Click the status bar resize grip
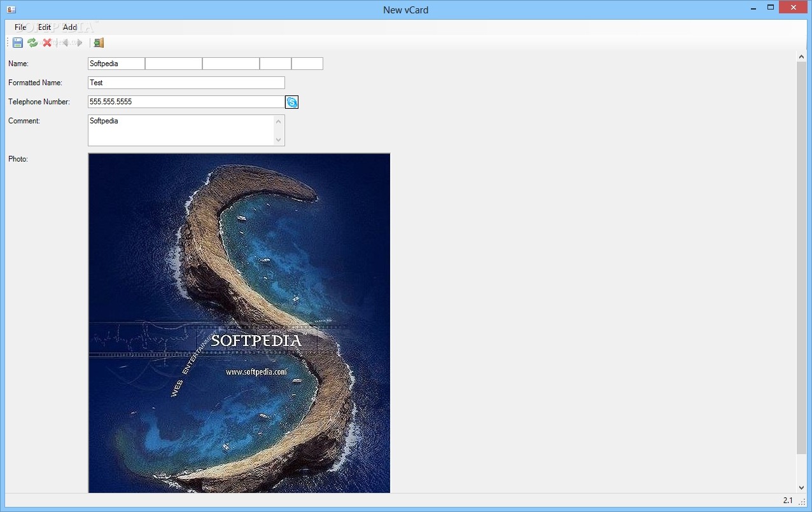The width and height of the screenshot is (812, 512). coord(802,502)
